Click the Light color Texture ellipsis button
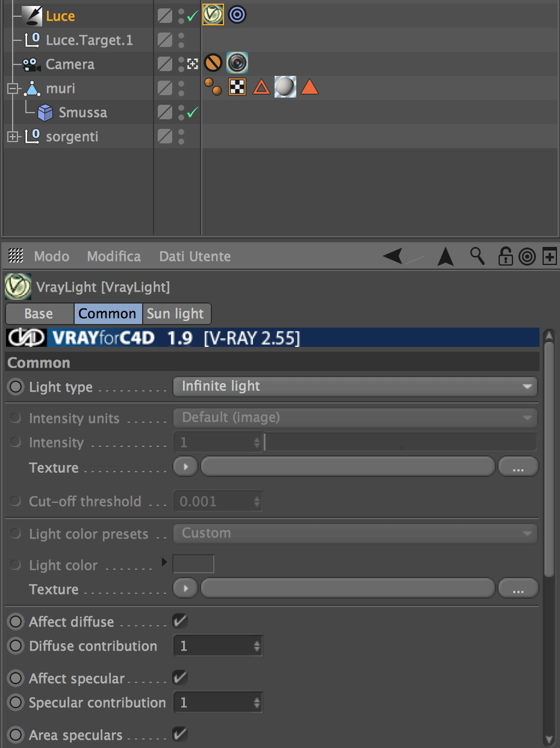 (518, 588)
